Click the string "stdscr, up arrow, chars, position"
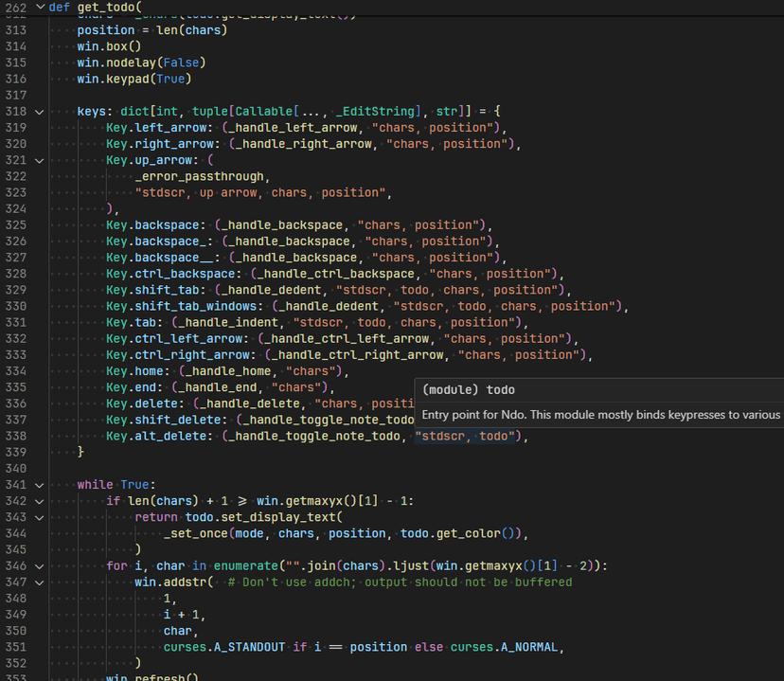 click(x=260, y=192)
